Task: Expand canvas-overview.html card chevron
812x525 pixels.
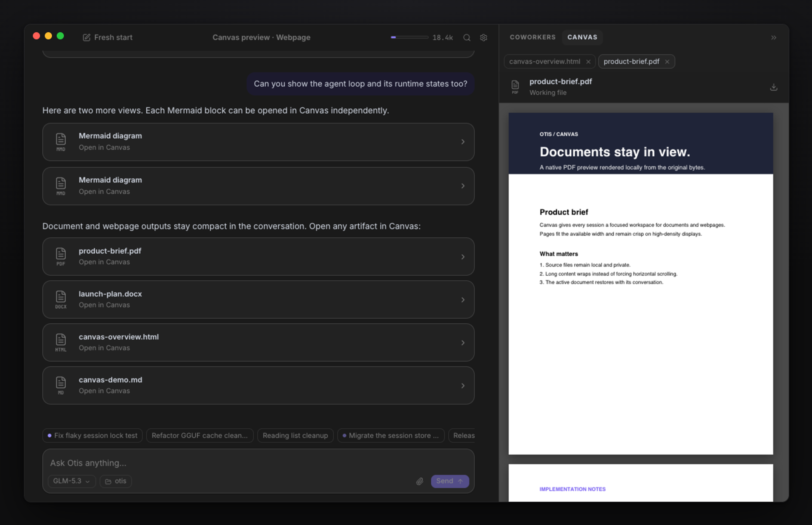Action: click(x=463, y=343)
